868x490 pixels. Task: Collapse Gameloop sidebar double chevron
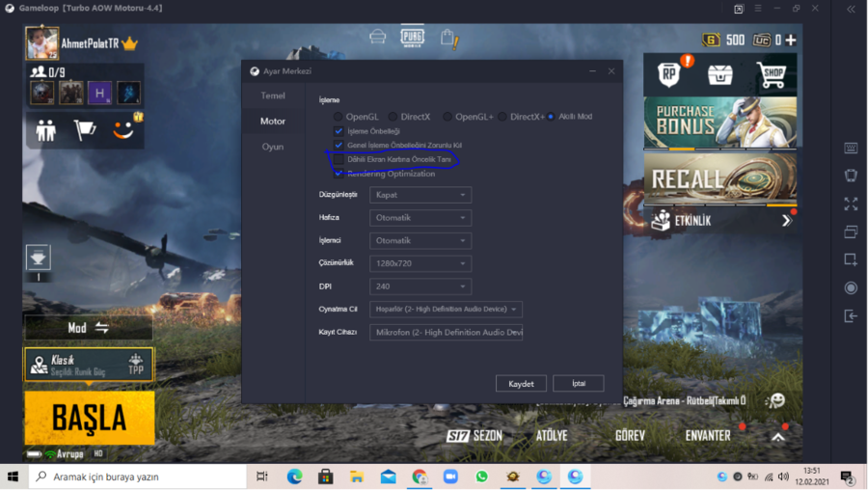pyautogui.click(x=851, y=9)
